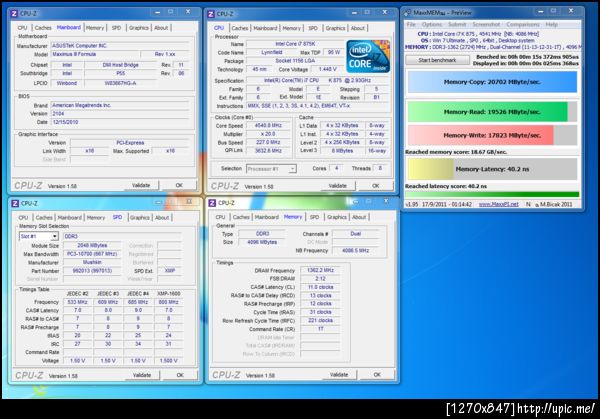Click the Intel Core i7 logo
This screenshot has width=600, height=419.
pyautogui.click(x=368, y=57)
